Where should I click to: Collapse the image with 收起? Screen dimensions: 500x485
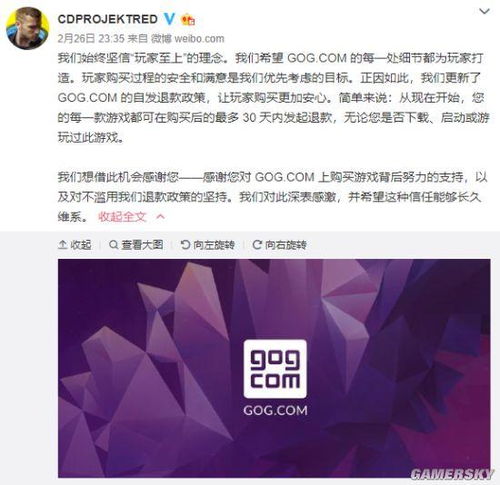pos(81,245)
